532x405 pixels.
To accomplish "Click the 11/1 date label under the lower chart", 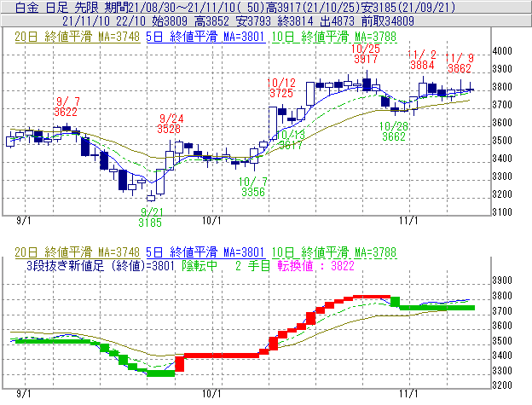I will click(x=408, y=394).
